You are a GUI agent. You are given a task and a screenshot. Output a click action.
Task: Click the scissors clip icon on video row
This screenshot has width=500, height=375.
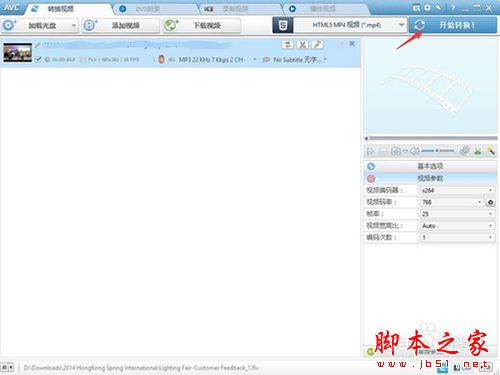click(303, 45)
